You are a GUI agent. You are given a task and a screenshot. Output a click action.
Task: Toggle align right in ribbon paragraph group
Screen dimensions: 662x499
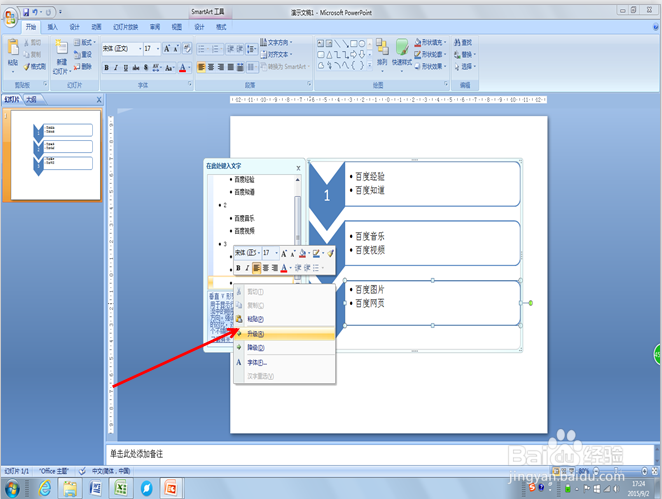click(220, 67)
